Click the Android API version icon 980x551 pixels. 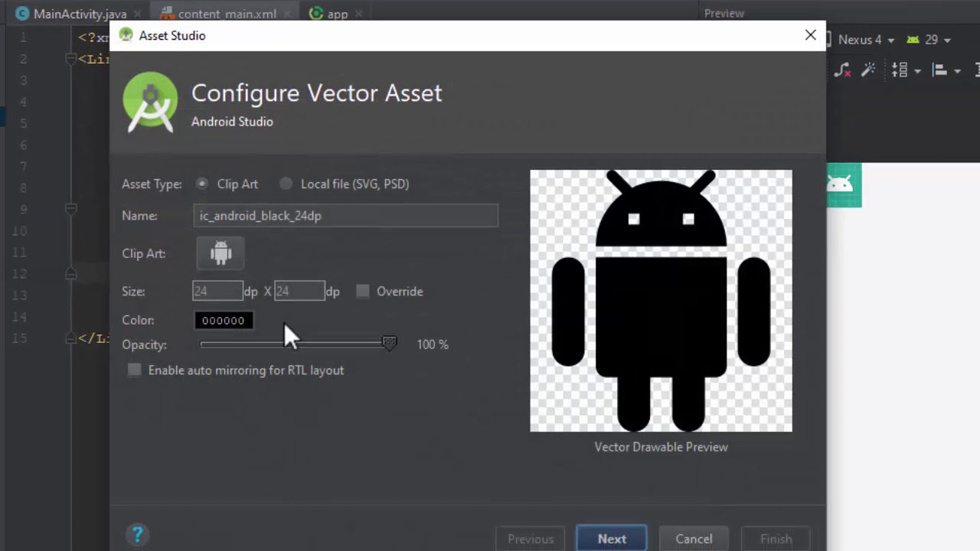coord(913,39)
